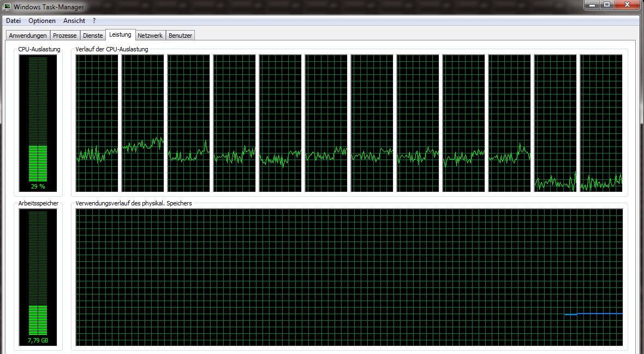Click the 'Arbeitsspeicher' group label
This screenshot has width=644, height=354.
[x=38, y=203]
